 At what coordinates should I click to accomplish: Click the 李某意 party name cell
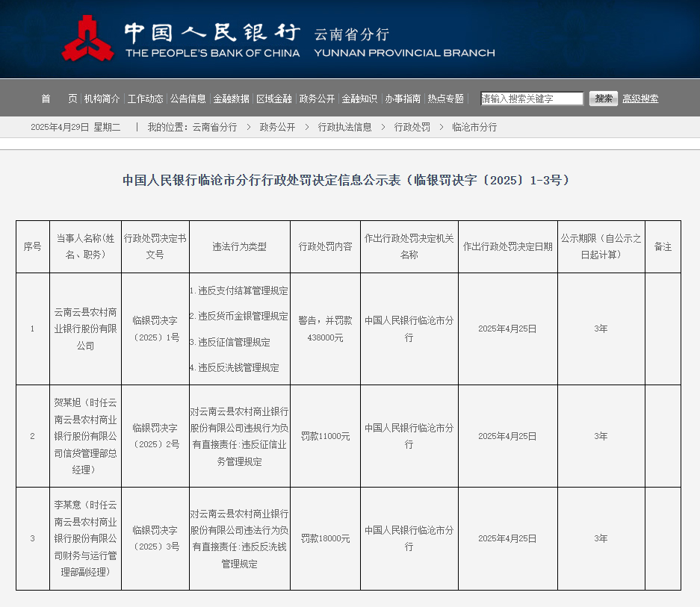[x=85, y=538]
